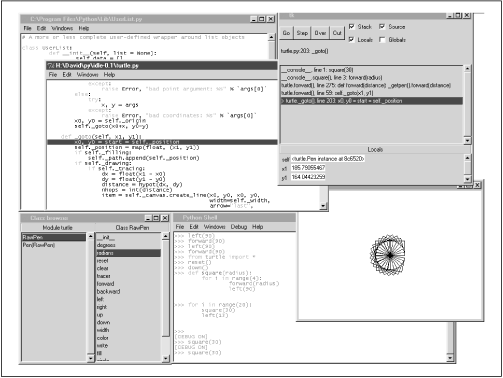Open the Debug menu in Python Shell
The width and height of the screenshot is (503, 378).
[239, 227]
